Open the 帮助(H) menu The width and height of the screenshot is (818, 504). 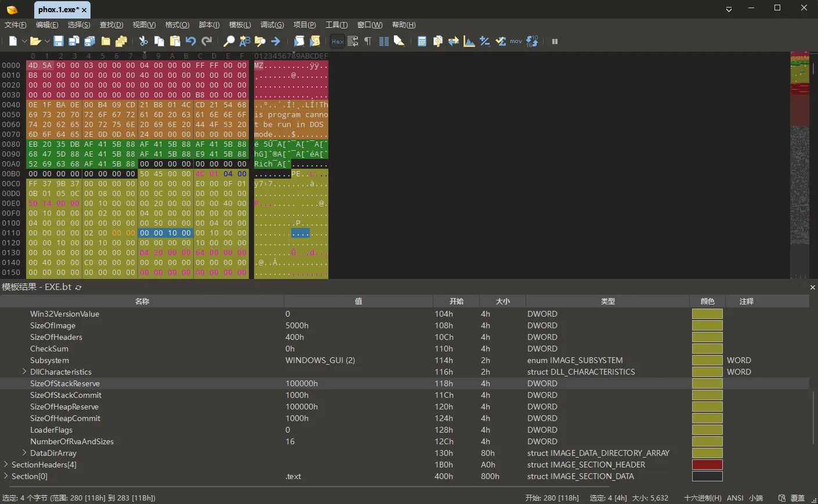(404, 25)
